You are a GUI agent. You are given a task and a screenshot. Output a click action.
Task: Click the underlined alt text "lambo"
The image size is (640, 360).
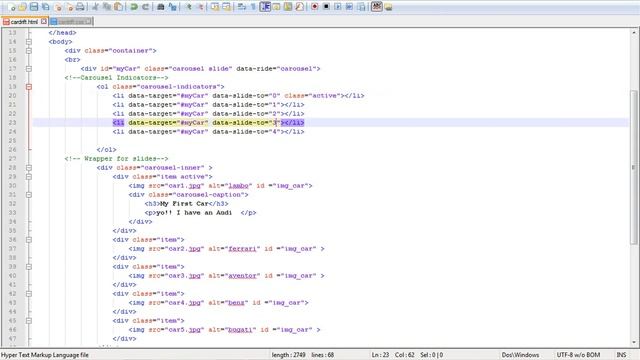(x=238, y=186)
